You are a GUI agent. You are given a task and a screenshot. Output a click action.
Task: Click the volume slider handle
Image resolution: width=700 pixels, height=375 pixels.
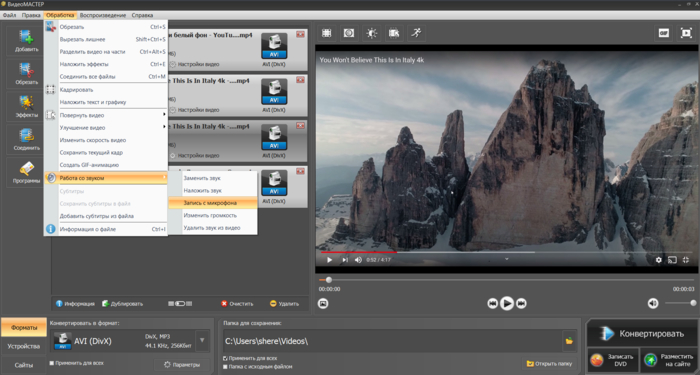693,303
